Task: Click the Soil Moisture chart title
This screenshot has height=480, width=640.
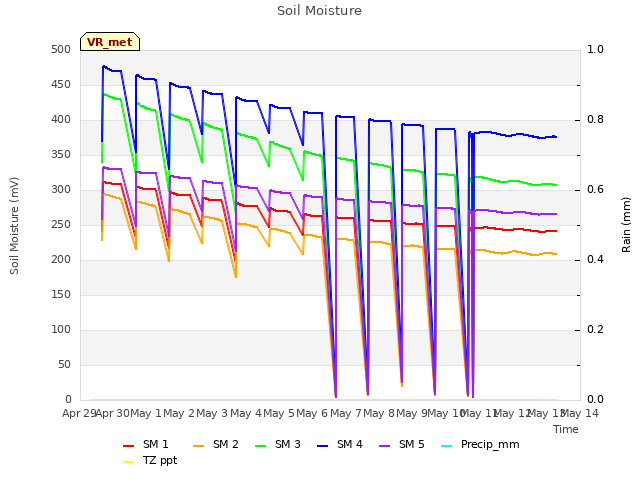Action: (319, 11)
